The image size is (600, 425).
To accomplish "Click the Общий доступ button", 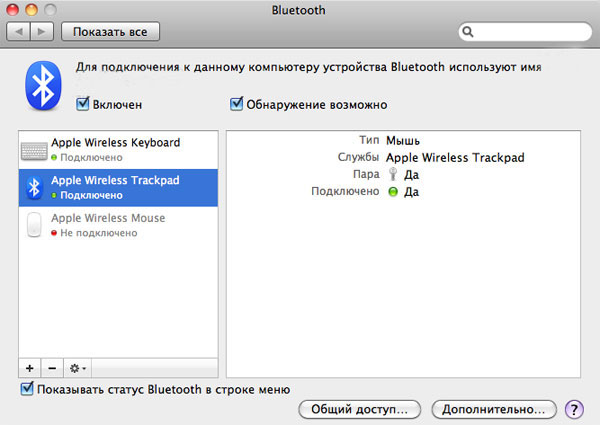I will [360, 409].
